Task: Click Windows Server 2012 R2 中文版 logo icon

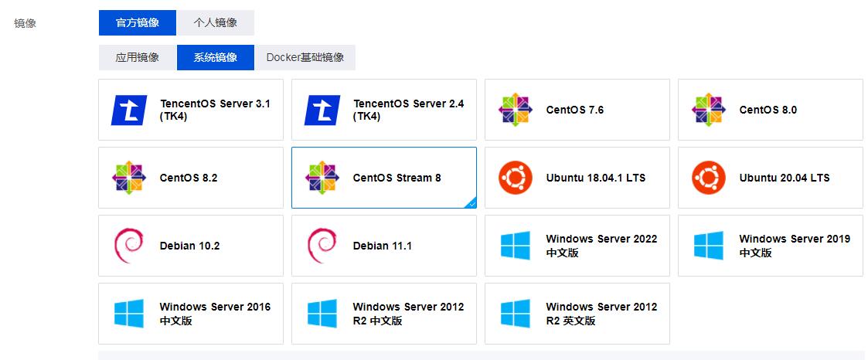Action: point(322,314)
